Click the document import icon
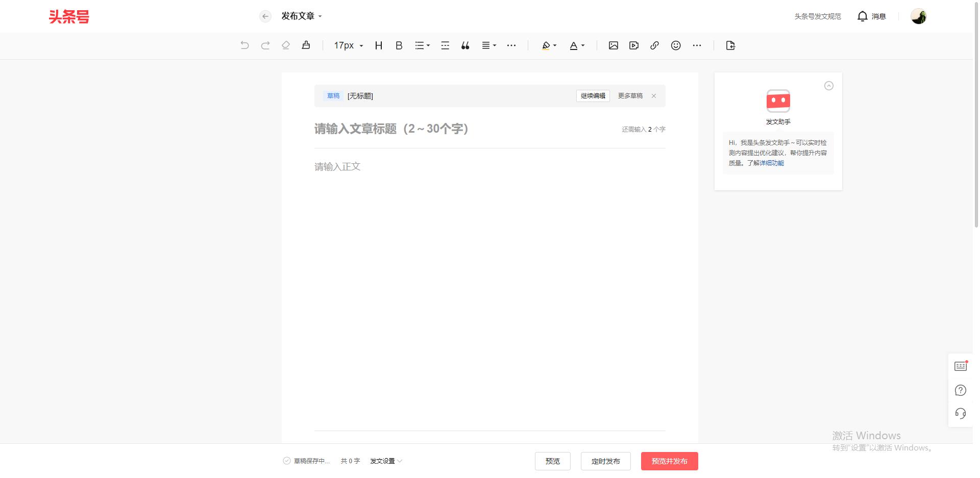980x478 pixels. 730,45
